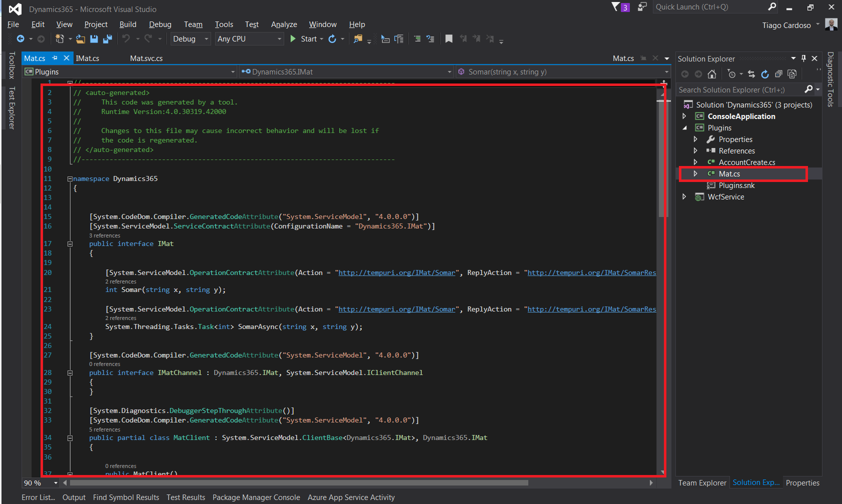Click the Save All toolbar icon
This screenshot has height=504, width=842.
click(x=107, y=39)
